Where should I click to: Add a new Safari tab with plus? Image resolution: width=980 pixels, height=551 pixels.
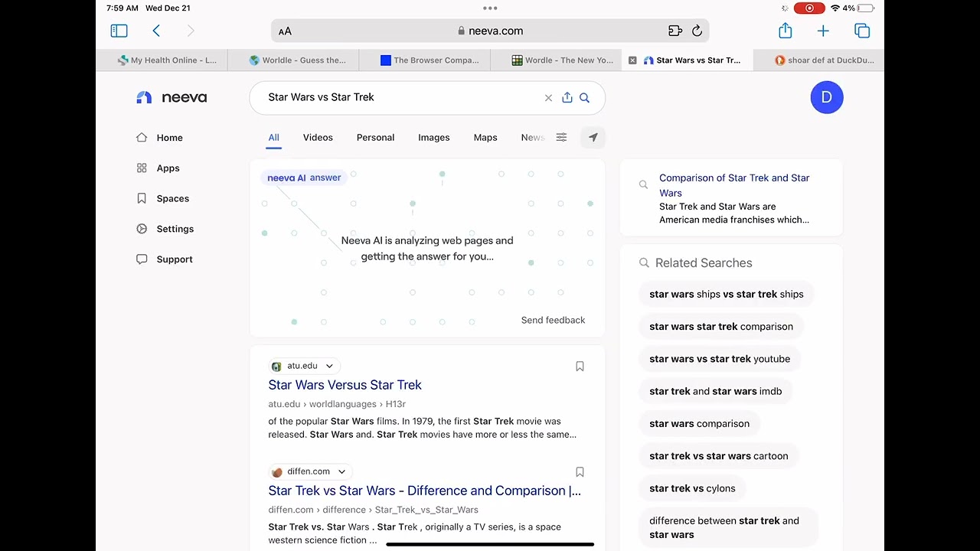coord(823,31)
